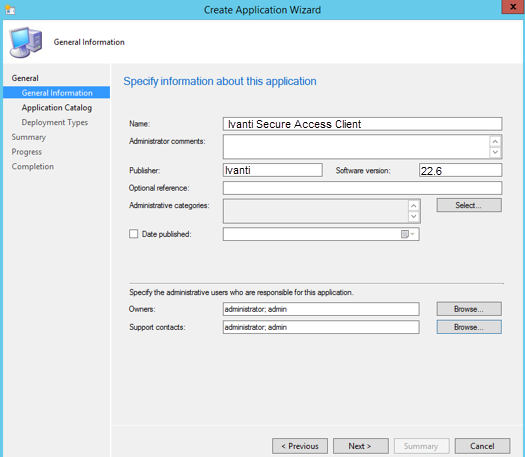Go to the Application Catalog step
525x457 pixels.
pyautogui.click(x=57, y=107)
